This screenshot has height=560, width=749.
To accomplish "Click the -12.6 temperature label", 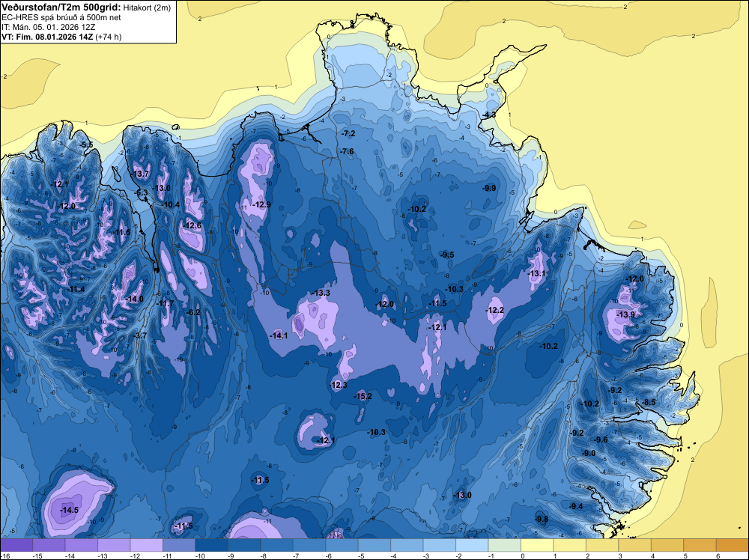I will point(192,225).
